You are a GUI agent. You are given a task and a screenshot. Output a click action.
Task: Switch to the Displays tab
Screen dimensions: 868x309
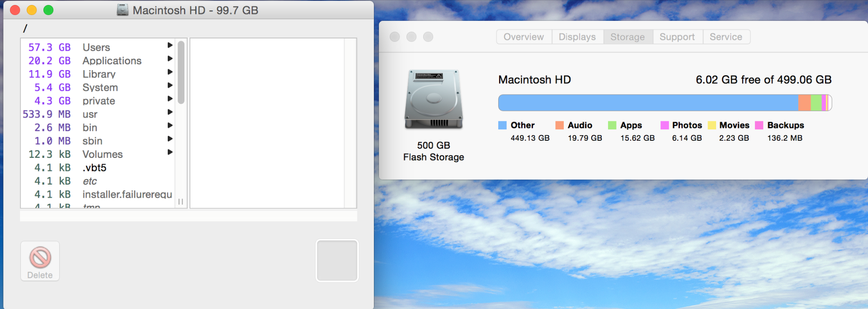(577, 37)
